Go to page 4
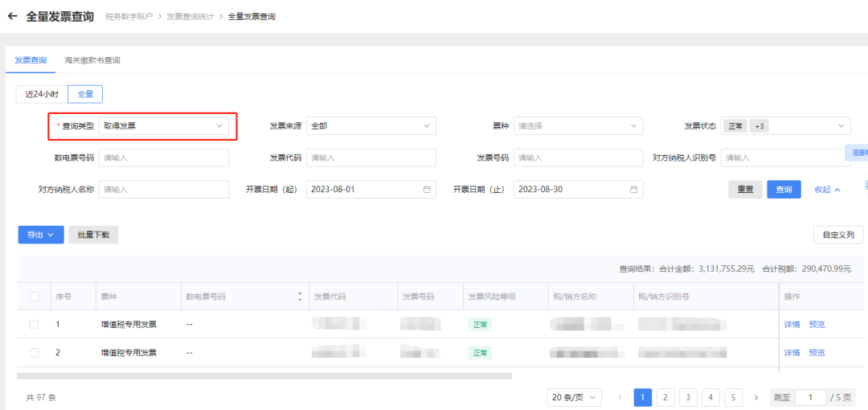 coord(710,397)
